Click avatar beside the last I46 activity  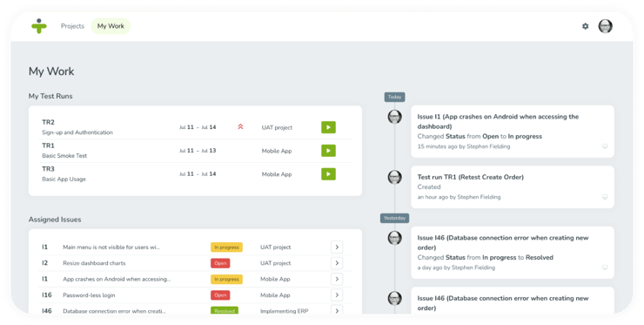pyautogui.click(x=395, y=298)
